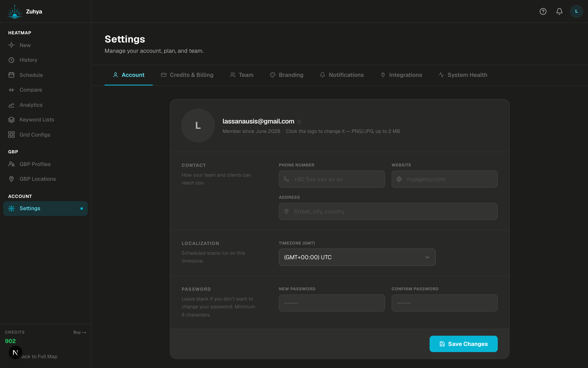Image resolution: width=588 pixels, height=368 pixels.
Task: Click the Zuhya sunburst logo
Action: (14, 11)
